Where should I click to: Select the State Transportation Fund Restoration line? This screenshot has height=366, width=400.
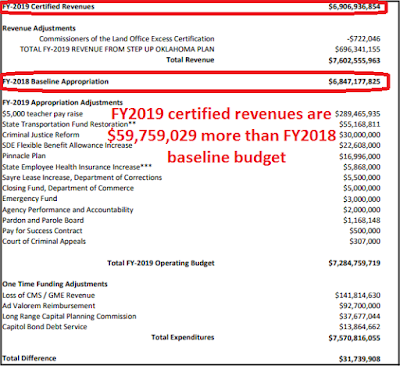69,124
